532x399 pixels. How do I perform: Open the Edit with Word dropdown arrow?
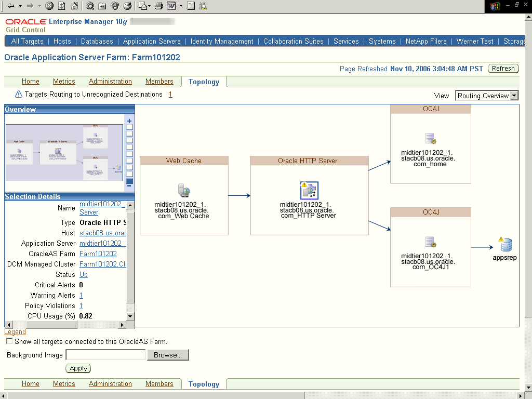180,6
